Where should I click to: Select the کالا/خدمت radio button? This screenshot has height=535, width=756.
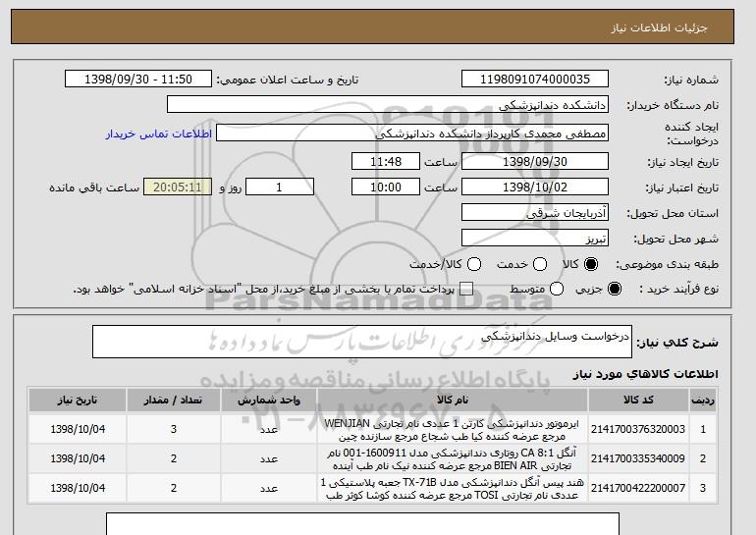click(x=474, y=264)
